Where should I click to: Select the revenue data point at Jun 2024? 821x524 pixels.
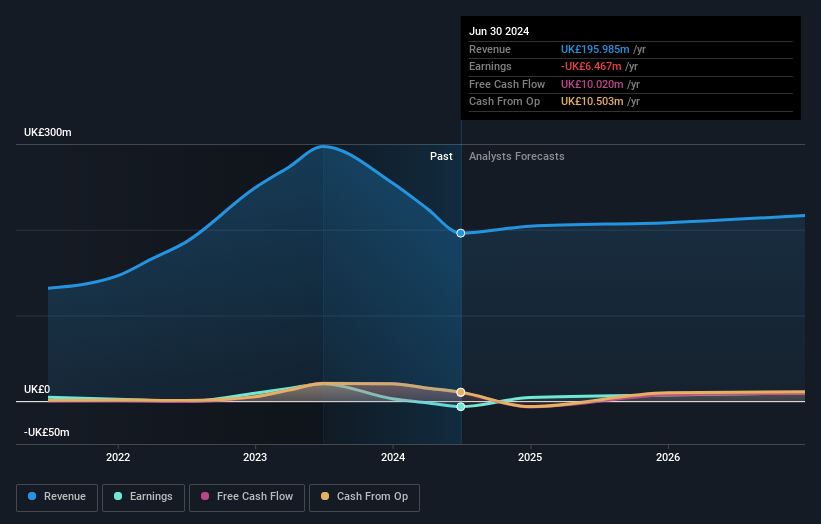[461, 233]
